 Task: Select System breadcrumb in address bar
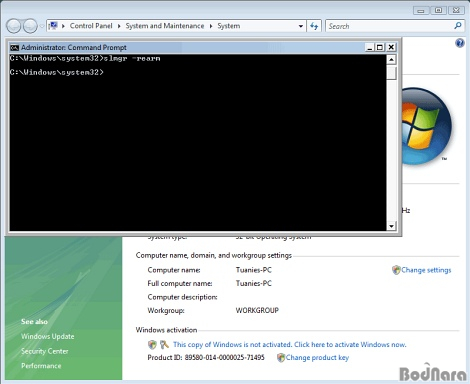pyautogui.click(x=229, y=26)
